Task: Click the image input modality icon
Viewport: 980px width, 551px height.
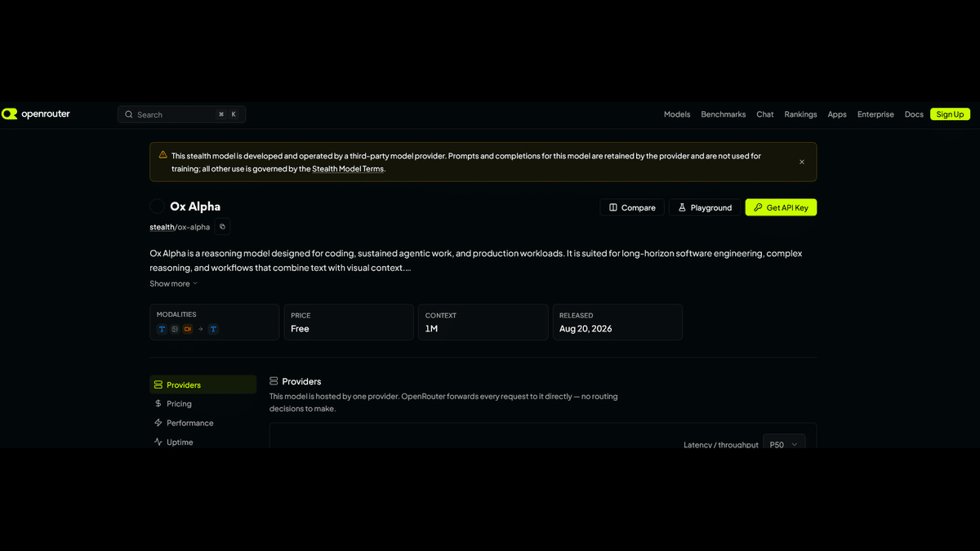Action: click(x=175, y=329)
